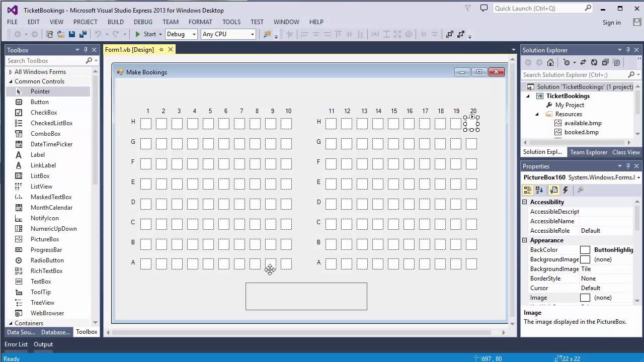Screen dimensions: 644x362
Task: Click the Sign in link
Action: [611, 22]
